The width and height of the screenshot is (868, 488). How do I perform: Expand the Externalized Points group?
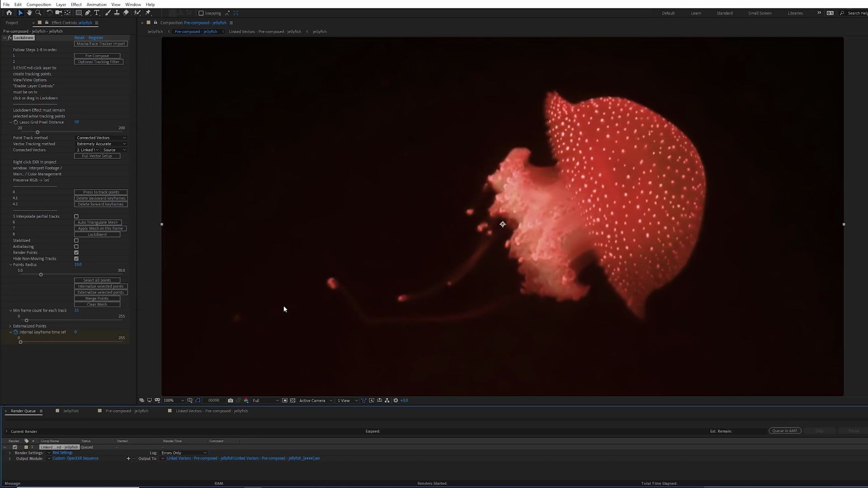[10, 326]
